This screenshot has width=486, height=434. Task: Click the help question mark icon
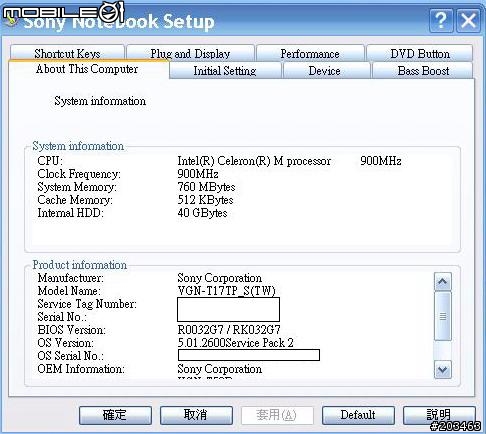tap(441, 21)
